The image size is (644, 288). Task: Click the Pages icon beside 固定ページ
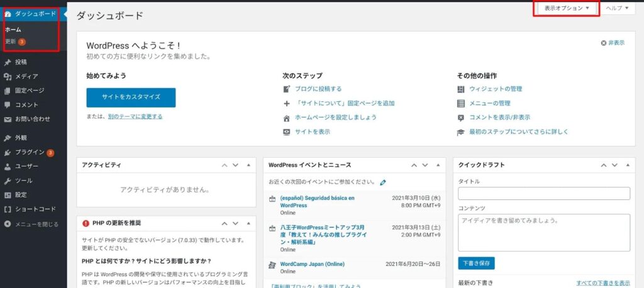point(8,91)
